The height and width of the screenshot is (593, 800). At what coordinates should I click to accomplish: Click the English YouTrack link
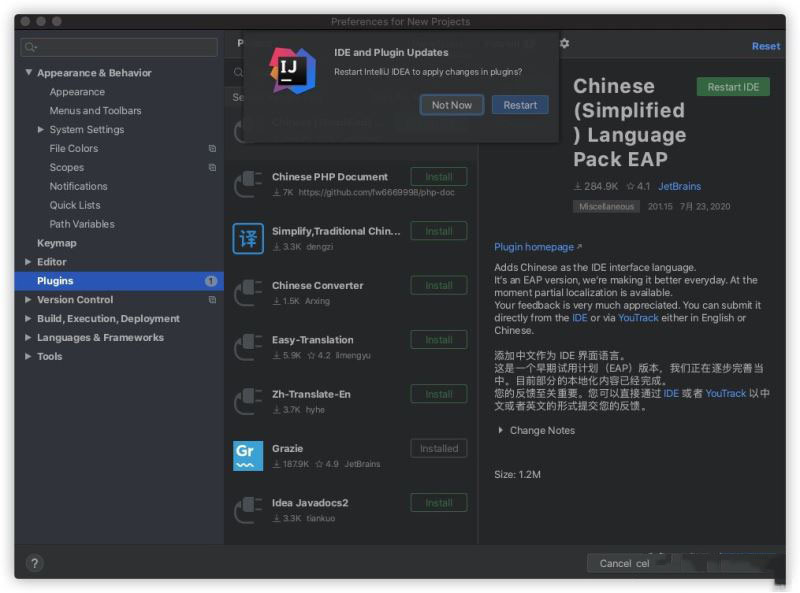(638, 318)
